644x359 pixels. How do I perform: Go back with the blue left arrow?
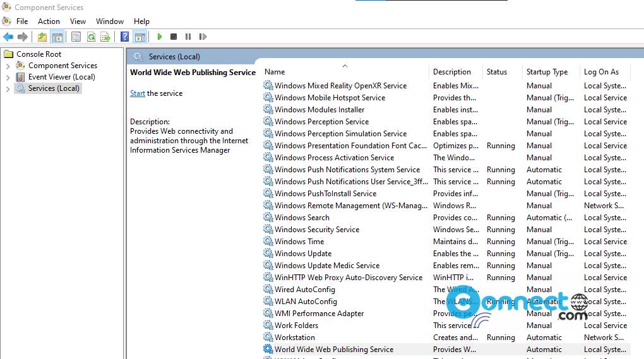8,37
